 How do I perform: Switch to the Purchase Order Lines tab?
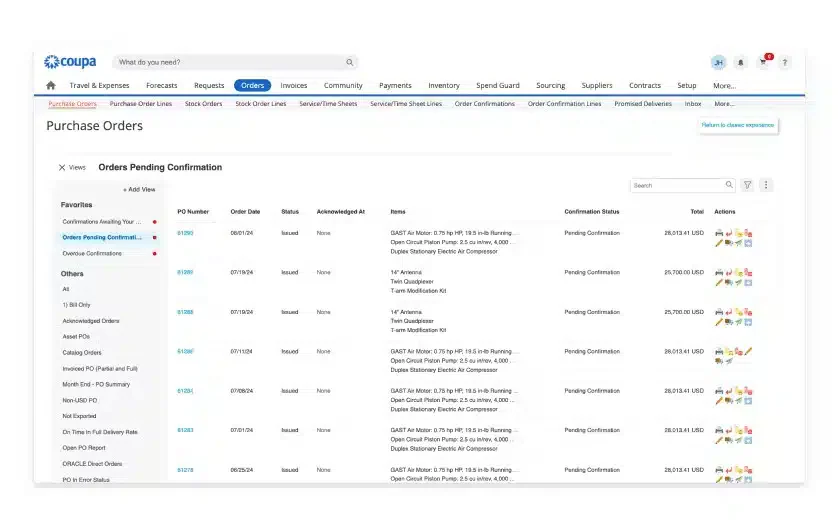(141, 104)
